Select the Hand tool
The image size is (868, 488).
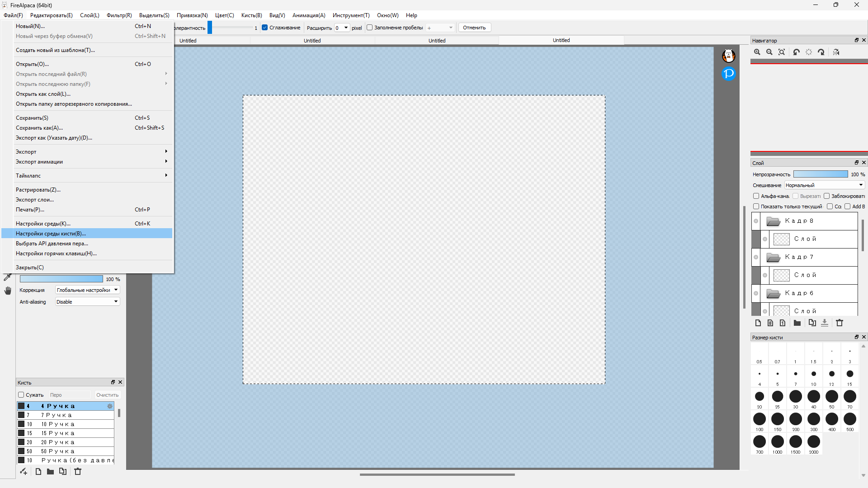[8, 291]
